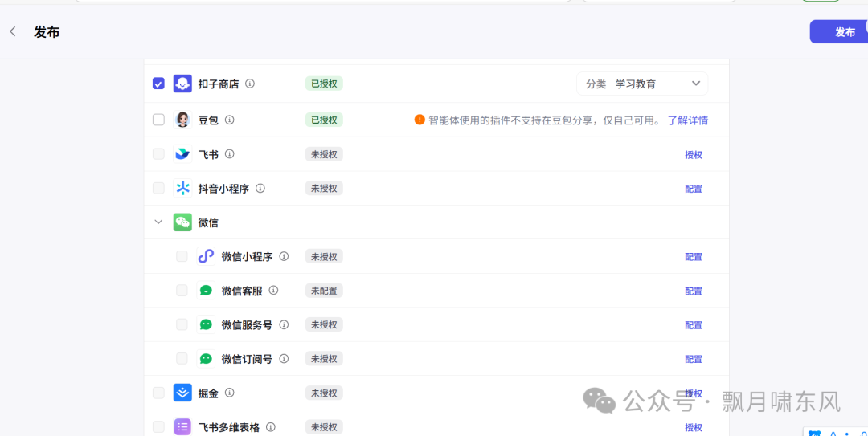Collapse the 微信 group chevron
Viewport: 868px width, 436px height.
158,222
